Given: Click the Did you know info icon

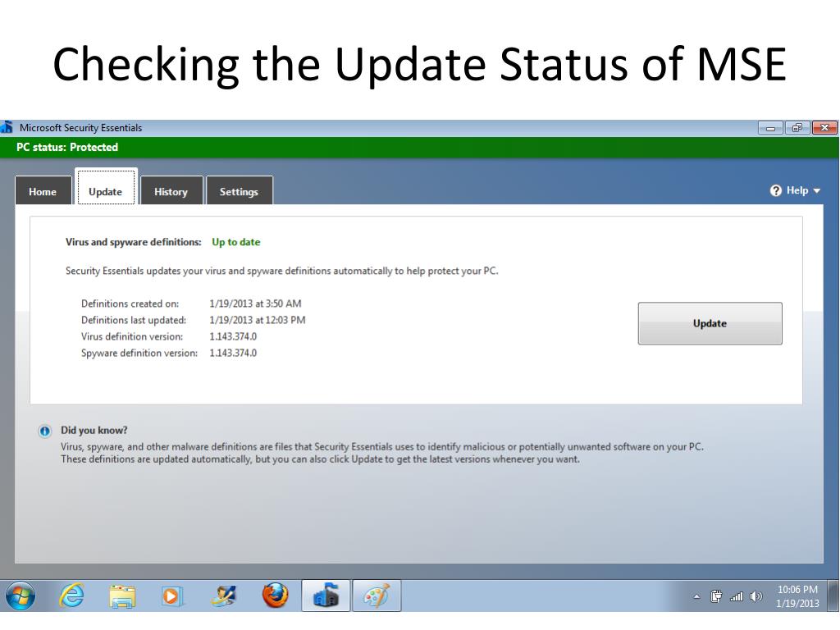Looking at the screenshot, I should point(44,431).
